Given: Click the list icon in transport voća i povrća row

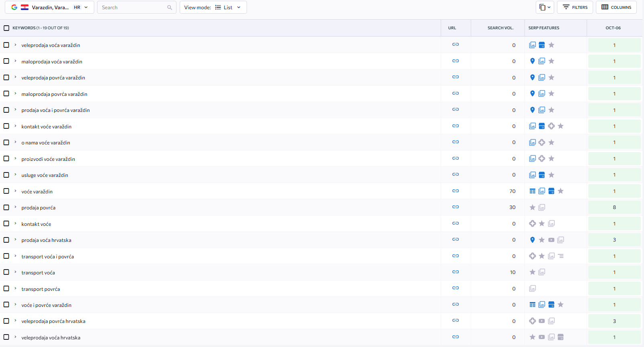Looking at the screenshot, I should tap(561, 256).
